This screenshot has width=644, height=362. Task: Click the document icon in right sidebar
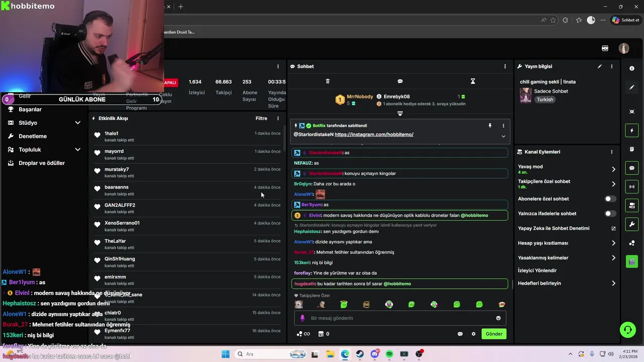632,149
